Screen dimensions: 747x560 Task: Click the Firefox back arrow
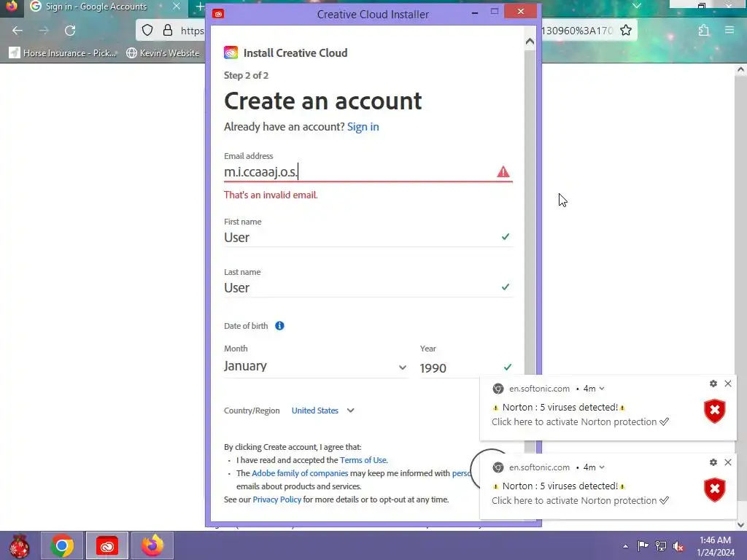tap(18, 31)
